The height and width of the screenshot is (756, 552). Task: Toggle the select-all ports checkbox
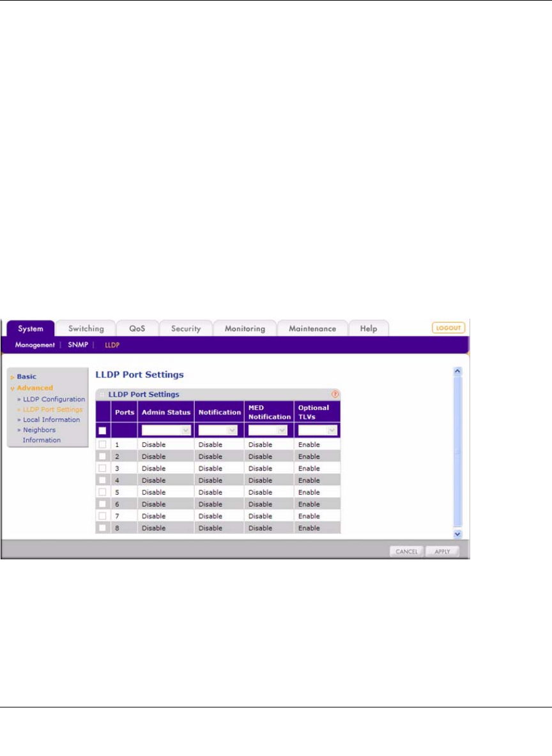[102, 430]
